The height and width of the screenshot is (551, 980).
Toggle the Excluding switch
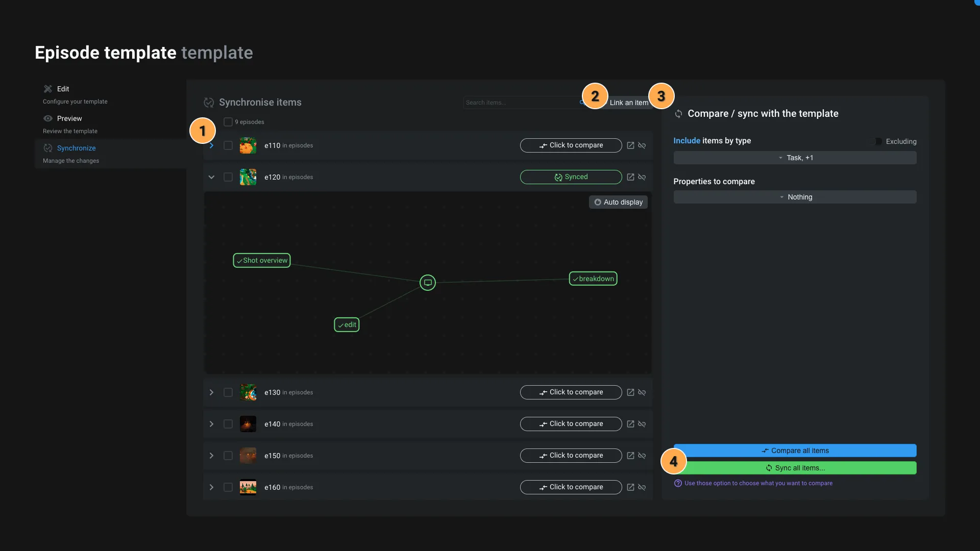(x=876, y=141)
